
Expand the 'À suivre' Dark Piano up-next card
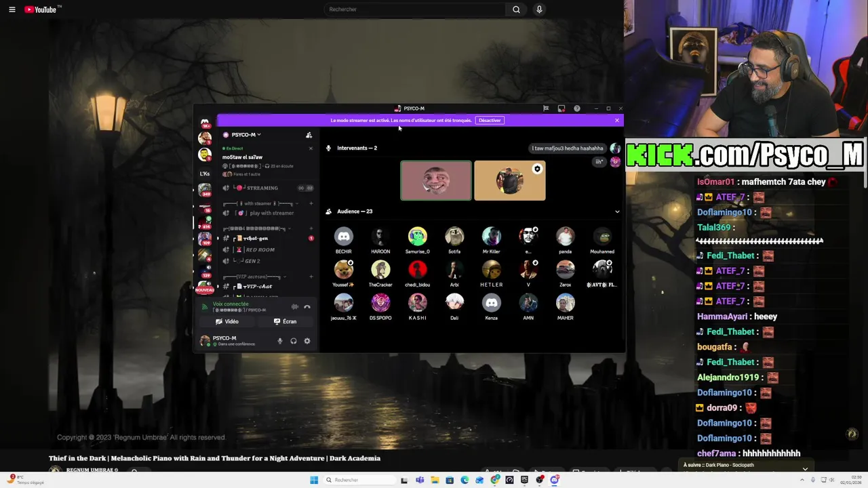point(805,468)
